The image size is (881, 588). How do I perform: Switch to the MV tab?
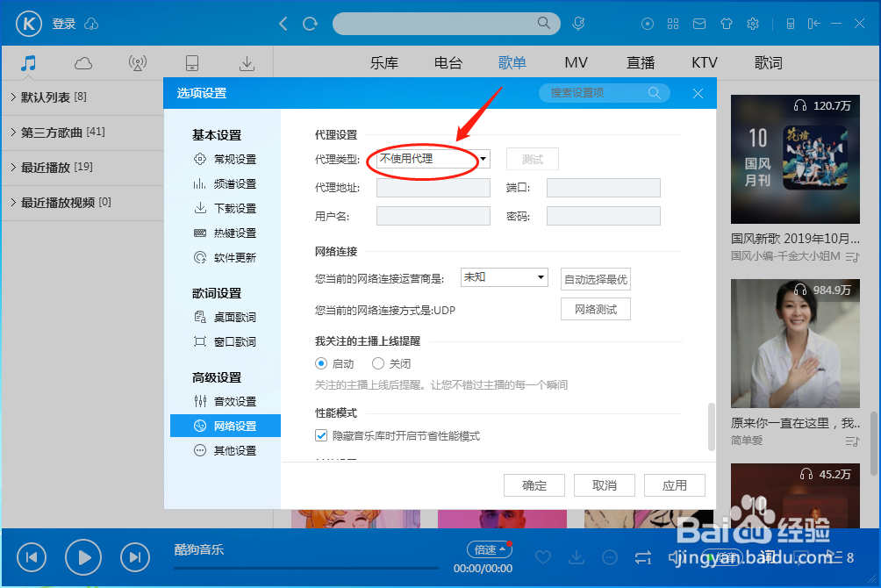point(576,62)
